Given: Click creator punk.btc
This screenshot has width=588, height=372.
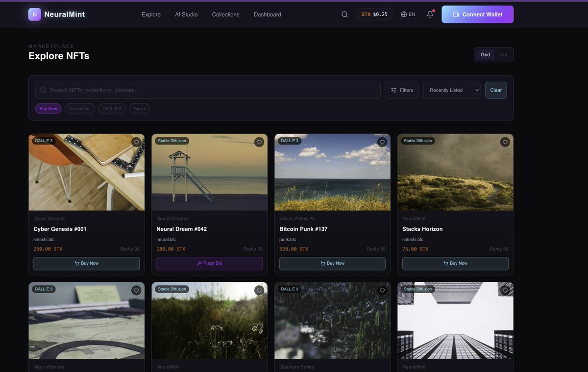Looking at the screenshot, I should coord(288,240).
